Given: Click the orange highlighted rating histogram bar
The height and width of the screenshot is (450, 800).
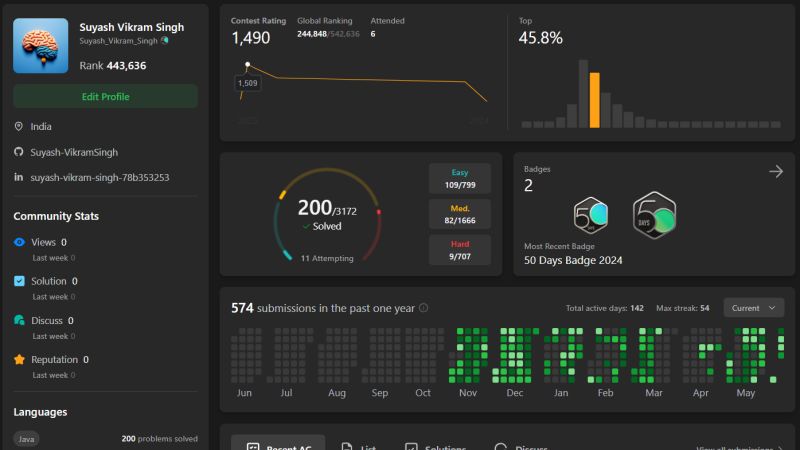Looking at the screenshot, I should tap(594, 100).
